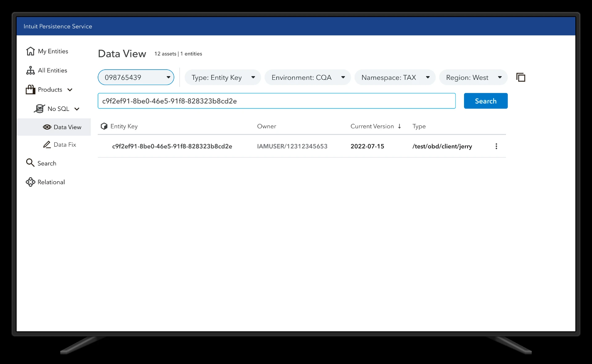Click the Entity Key column header
The height and width of the screenshot is (364, 592).
coord(124,126)
